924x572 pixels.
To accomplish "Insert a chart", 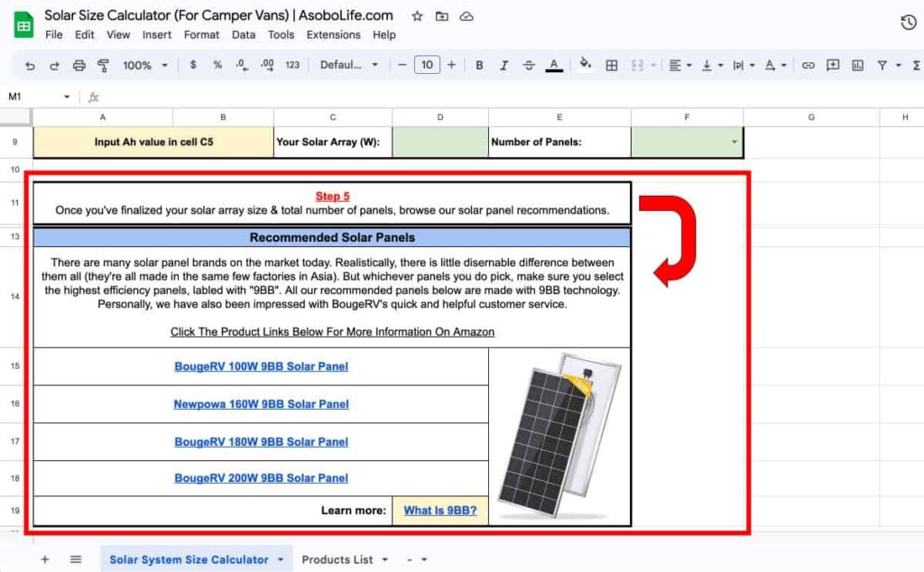I will (857, 65).
